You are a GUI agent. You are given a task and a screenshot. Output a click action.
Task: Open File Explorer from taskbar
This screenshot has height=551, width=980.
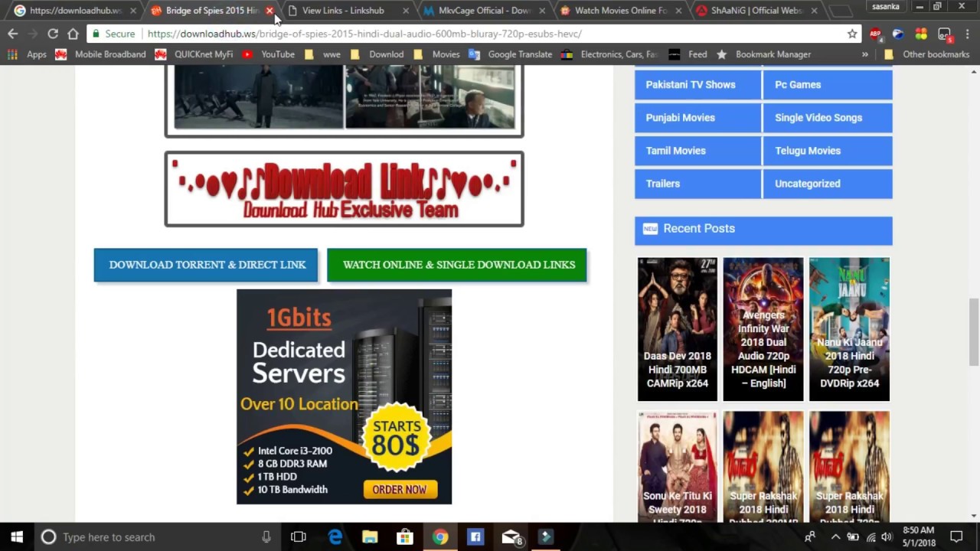pyautogui.click(x=370, y=537)
